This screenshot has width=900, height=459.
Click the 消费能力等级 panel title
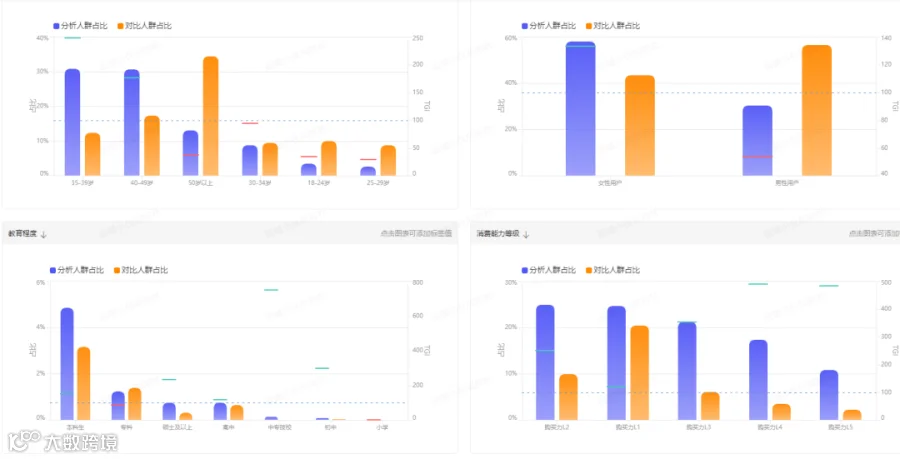click(x=498, y=234)
